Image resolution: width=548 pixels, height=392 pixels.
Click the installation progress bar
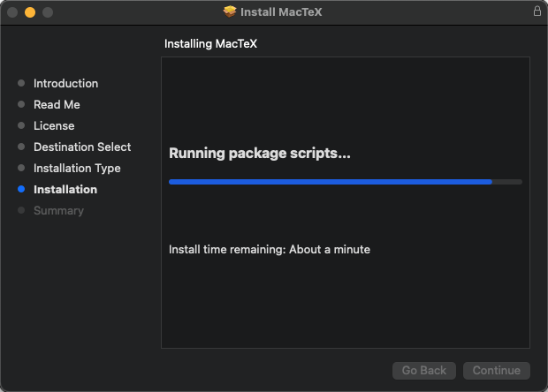(x=346, y=182)
